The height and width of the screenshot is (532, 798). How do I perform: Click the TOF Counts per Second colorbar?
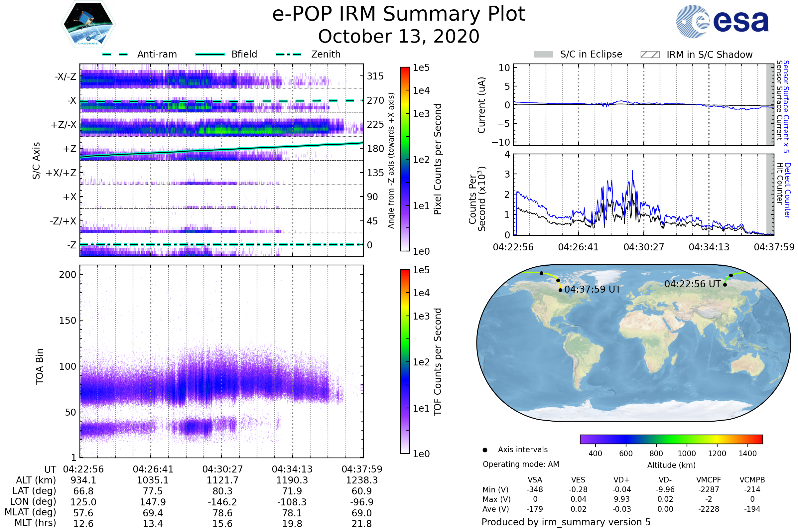click(405, 362)
